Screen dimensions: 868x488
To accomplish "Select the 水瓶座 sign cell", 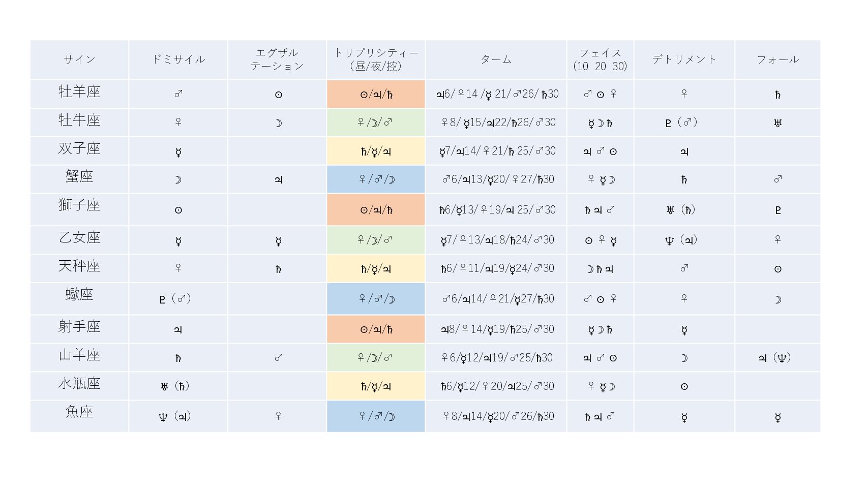I will click(x=79, y=386).
